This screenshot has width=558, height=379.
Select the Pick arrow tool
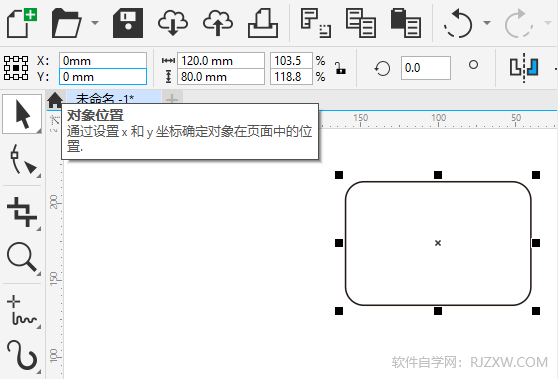pyautogui.click(x=22, y=114)
